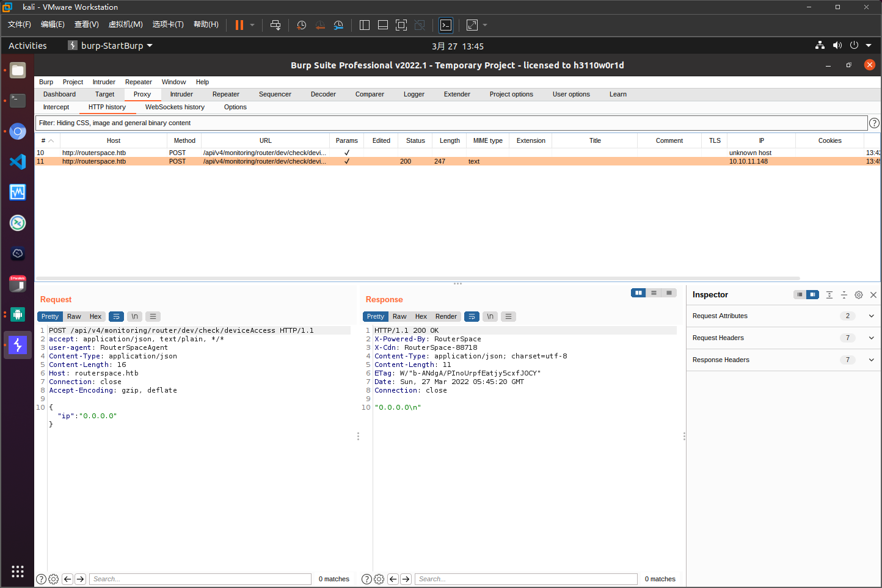Switch to tabbed request/response layout

(669, 293)
